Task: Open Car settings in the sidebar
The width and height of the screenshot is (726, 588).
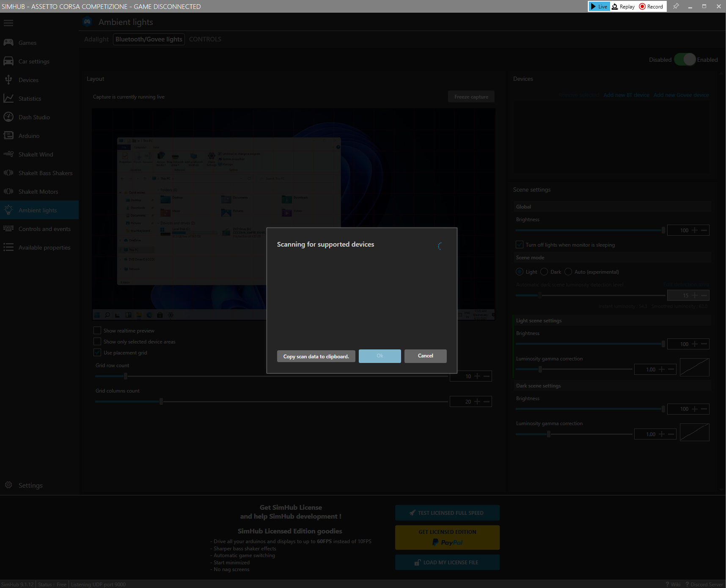Action: click(33, 61)
